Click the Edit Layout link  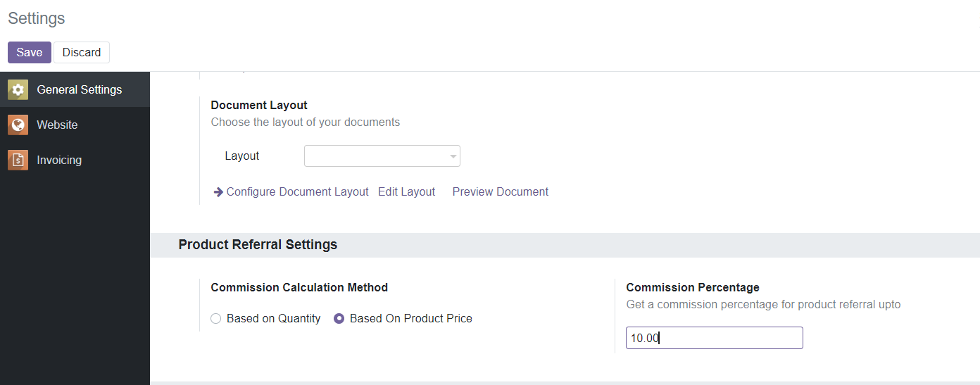click(x=406, y=191)
